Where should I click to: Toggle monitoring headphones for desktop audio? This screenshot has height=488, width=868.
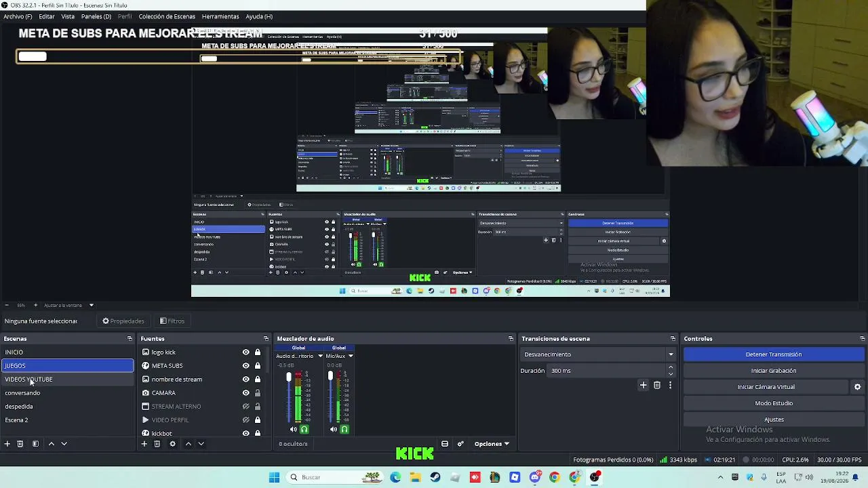tap(304, 429)
